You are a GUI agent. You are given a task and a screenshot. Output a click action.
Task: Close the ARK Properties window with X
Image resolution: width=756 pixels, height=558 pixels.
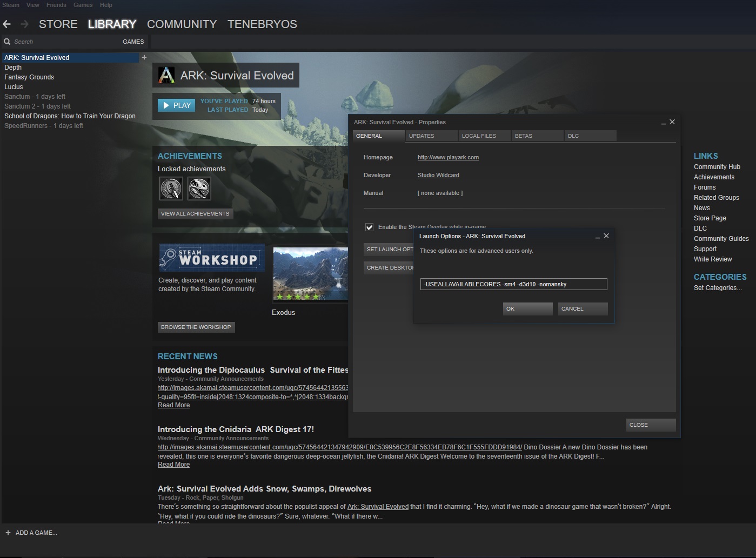pos(672,122)
